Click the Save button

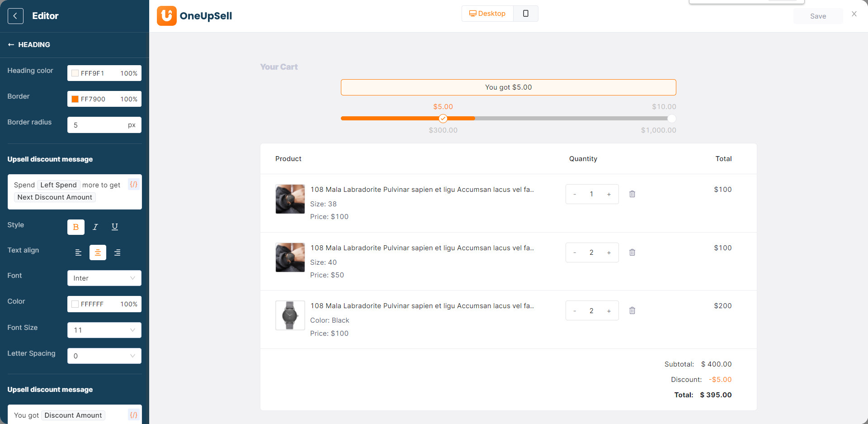(818, 16)
